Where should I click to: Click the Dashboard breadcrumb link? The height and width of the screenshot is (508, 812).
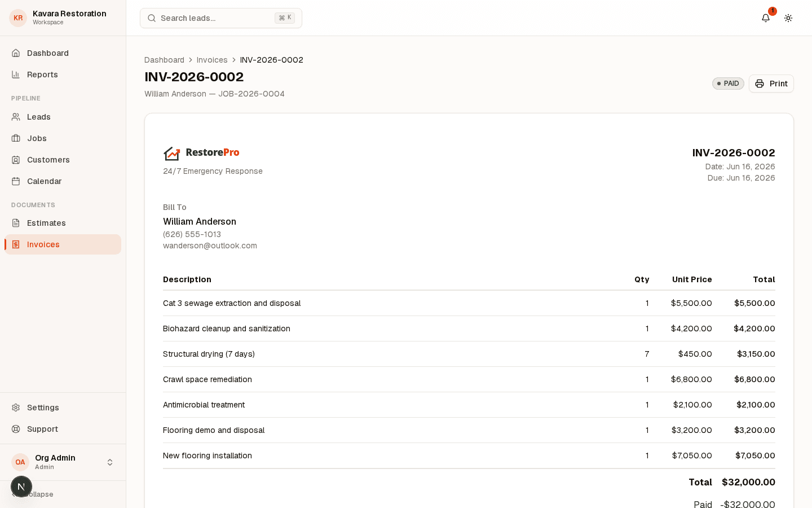(x=164, y=60)
